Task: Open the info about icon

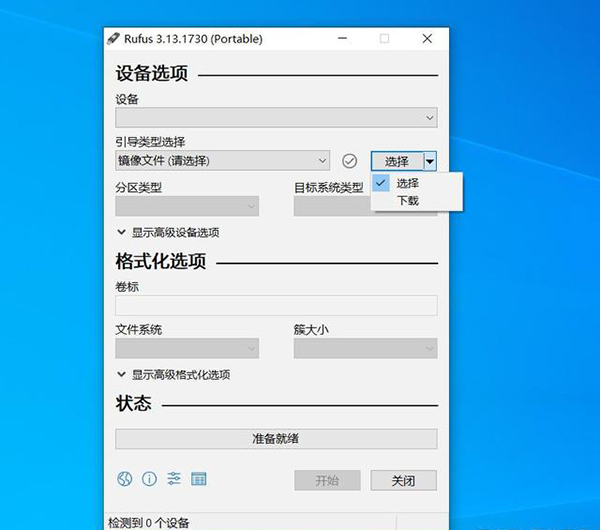Action: 149,479
